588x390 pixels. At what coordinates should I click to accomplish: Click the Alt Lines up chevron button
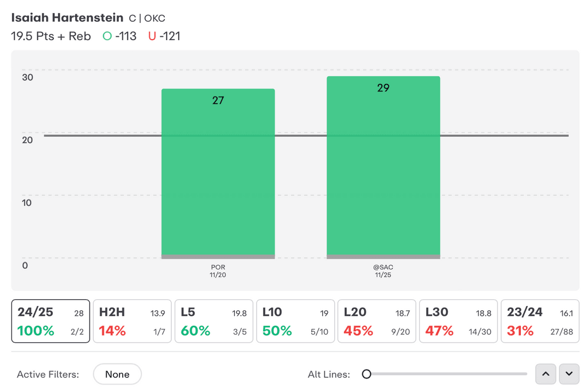[546, 374]
